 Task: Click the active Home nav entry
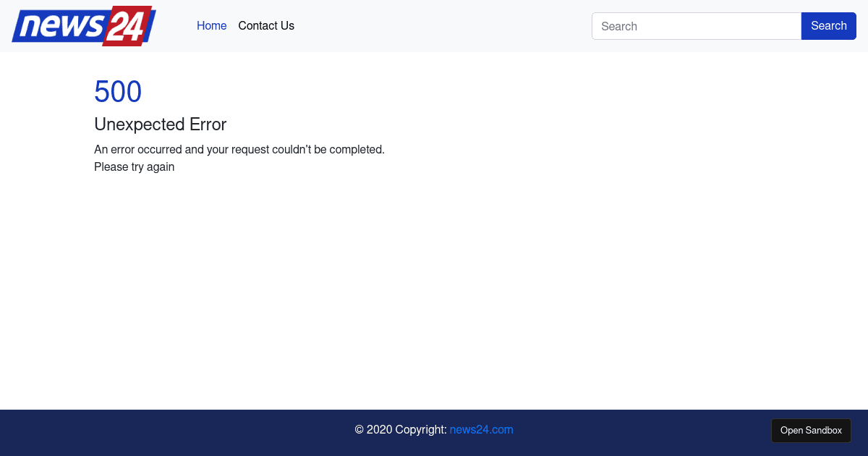[x=211, y=25]
